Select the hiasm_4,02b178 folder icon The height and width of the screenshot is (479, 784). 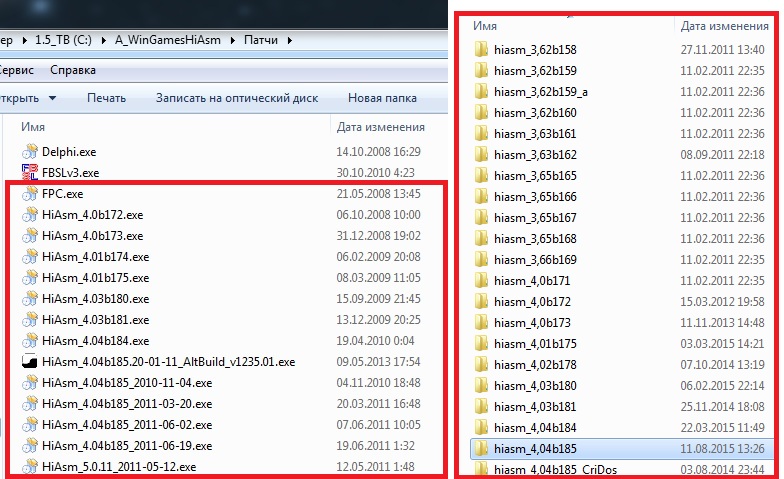(481, 364)
